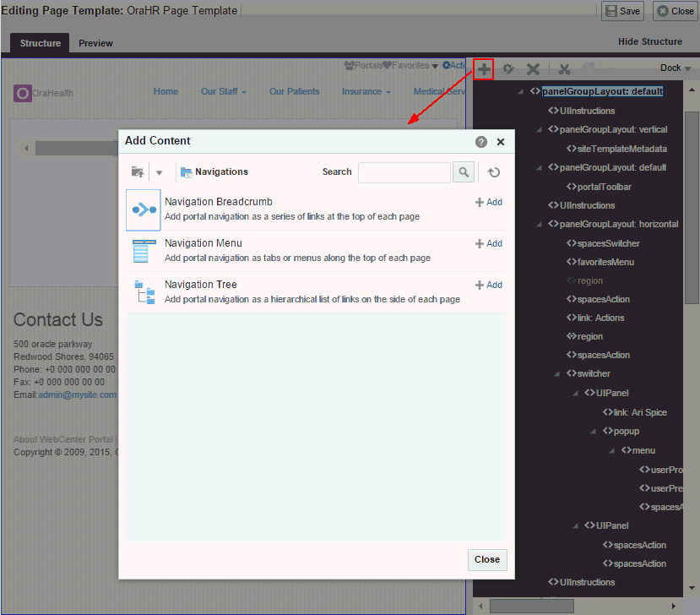Open the Favorites menu in the header
Screen dimensions: 700x615
410,66
